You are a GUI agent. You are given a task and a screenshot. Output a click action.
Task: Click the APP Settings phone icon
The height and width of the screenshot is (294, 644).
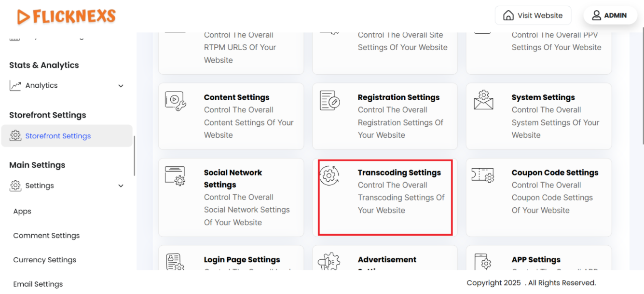(x=483, y=262)
